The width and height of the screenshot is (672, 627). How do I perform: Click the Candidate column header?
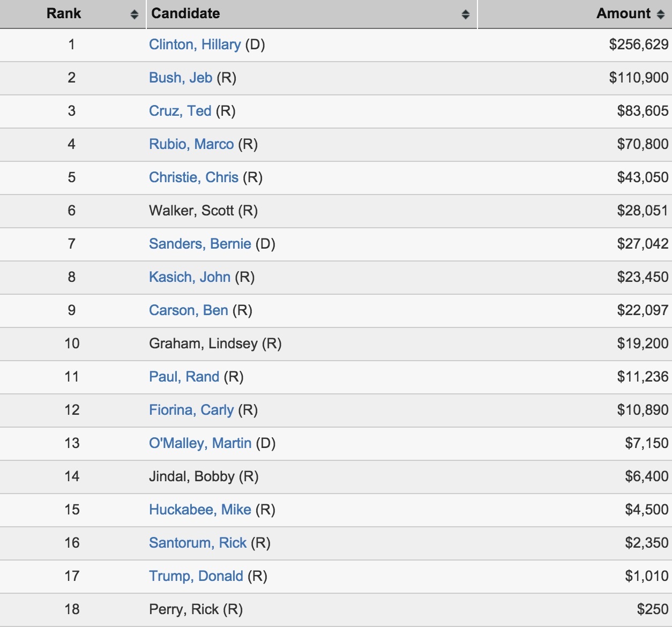point(311,14)
